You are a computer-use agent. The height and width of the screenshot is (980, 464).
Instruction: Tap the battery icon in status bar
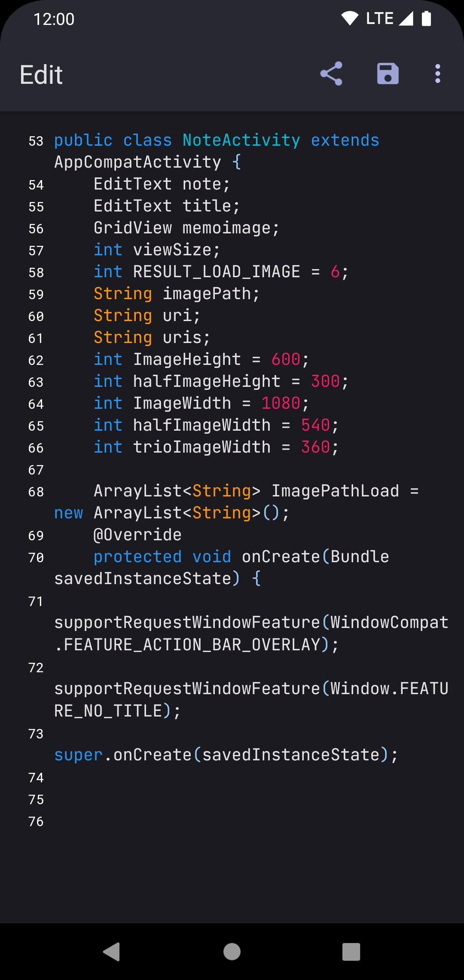(x=426, y=18)
